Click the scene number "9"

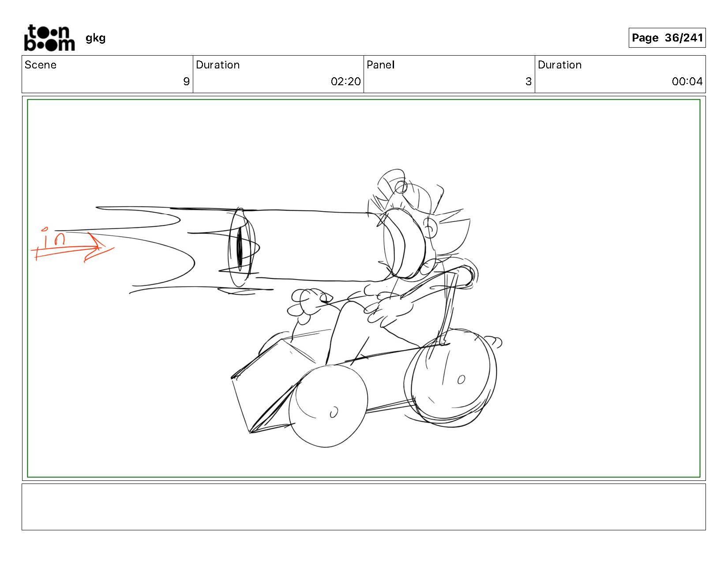point(186,81)
